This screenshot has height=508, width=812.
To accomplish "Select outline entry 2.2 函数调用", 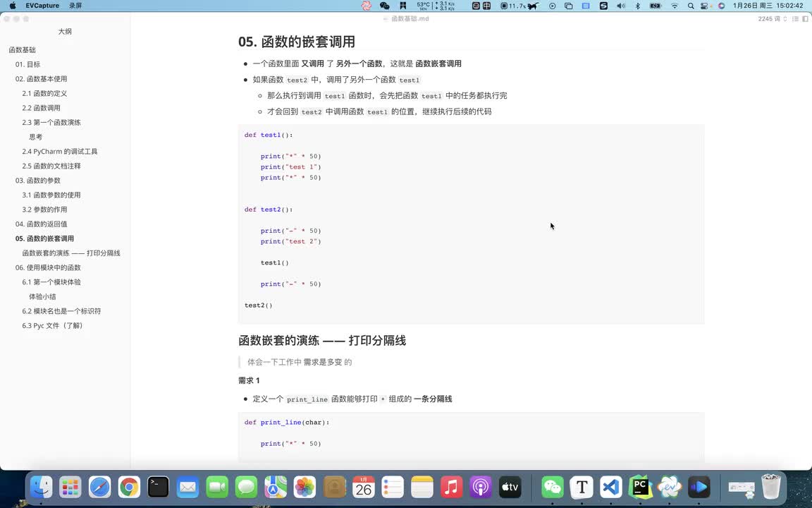I will click(x=41, y=108).
